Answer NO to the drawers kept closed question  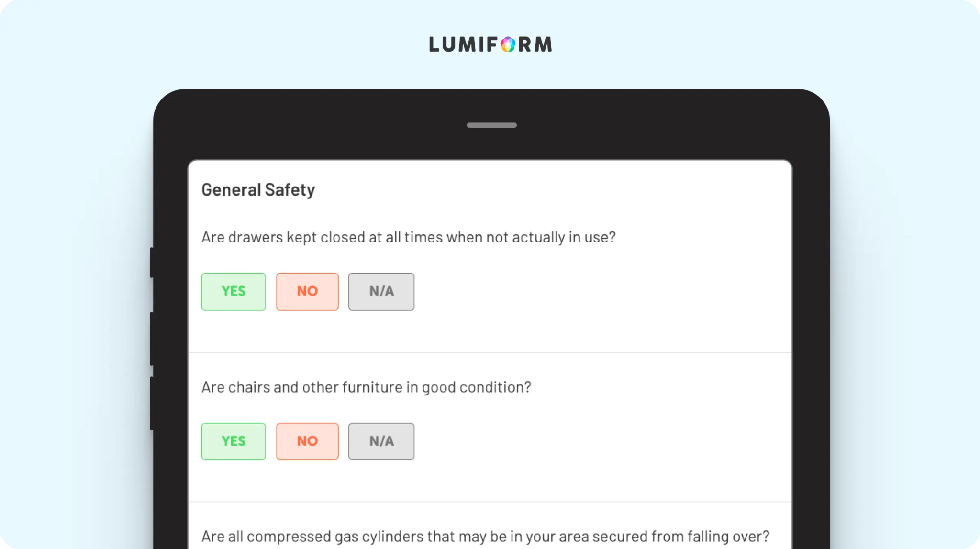click(x=307, y=291)
